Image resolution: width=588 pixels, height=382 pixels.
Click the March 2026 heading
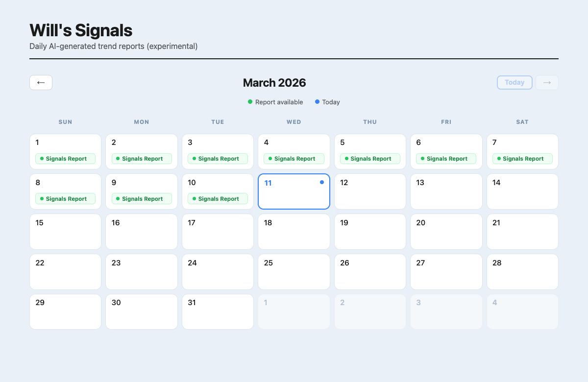(x=274, y=83)
